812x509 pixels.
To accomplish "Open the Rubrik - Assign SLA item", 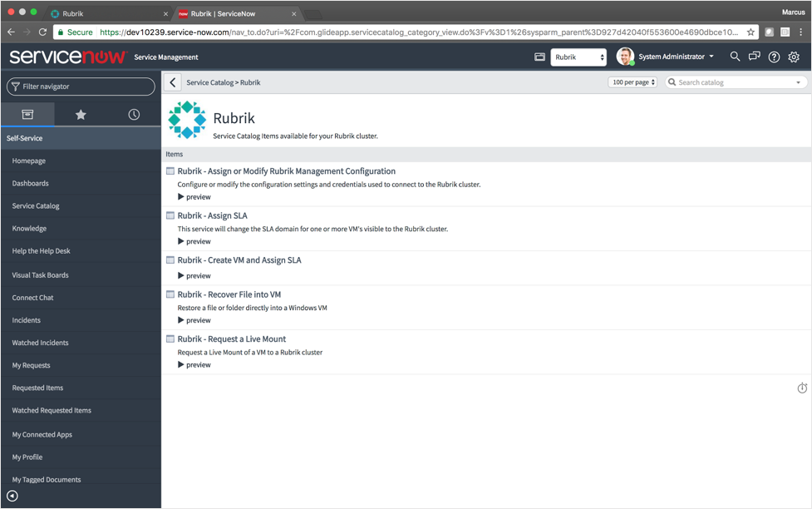I will pyautogui.click(x=212, y=215).
